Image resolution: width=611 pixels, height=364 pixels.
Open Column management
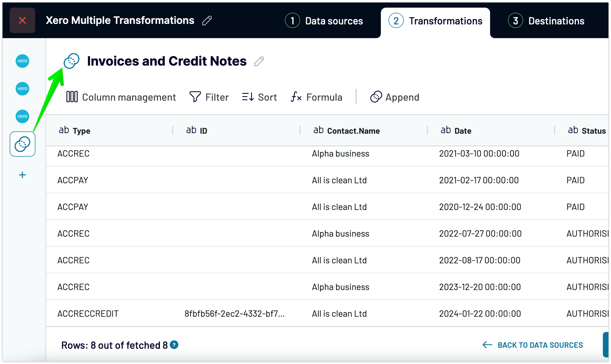(x=121, y=97)
